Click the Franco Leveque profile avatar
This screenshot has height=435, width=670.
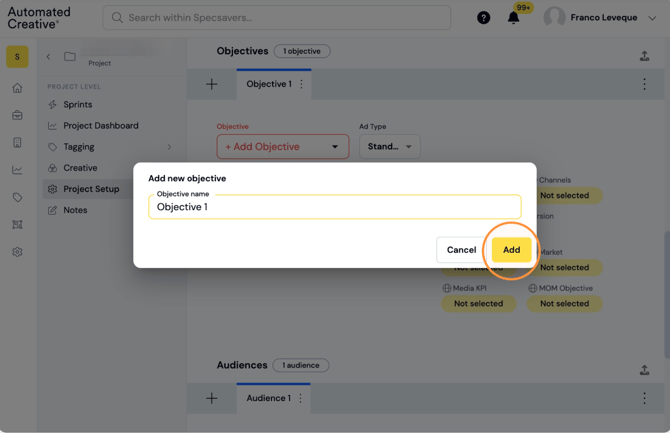point(554,17)
